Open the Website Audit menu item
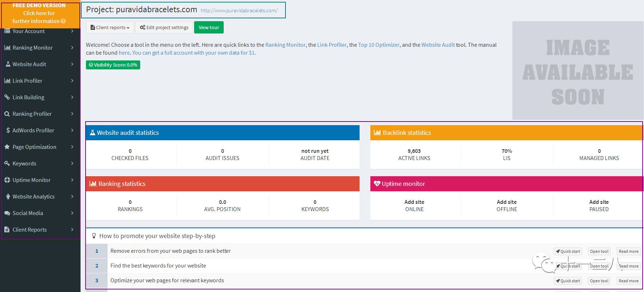This screenshot has height=292, width=644. pyautogui.click(x=40, y=64)
